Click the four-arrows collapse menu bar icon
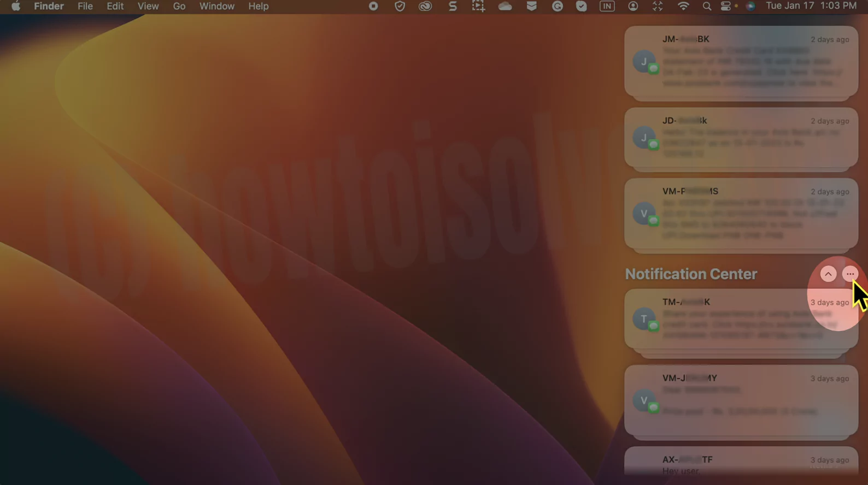868x485 pixels. point(658,6)
